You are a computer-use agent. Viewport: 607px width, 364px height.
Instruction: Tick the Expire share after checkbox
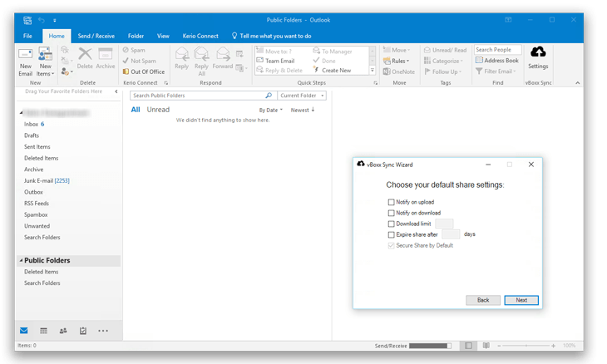pyautogui.click(x=392, y=234)
